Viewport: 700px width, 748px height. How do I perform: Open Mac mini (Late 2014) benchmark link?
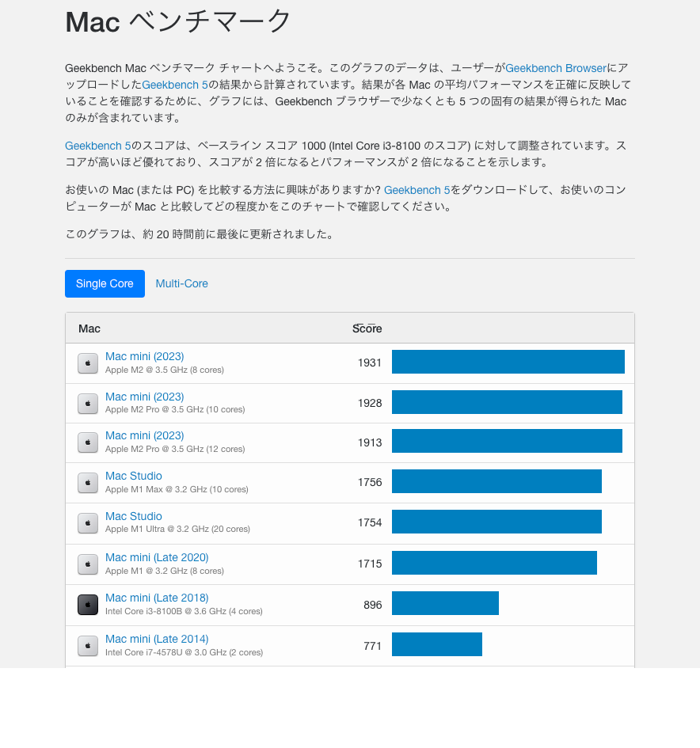tap(157, 639)
